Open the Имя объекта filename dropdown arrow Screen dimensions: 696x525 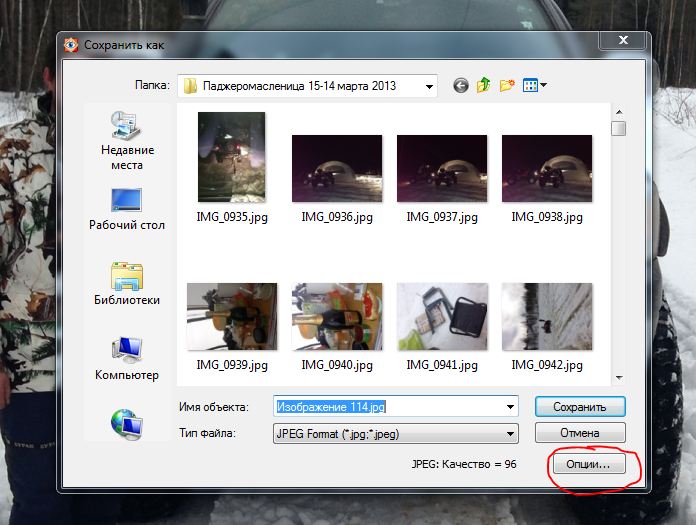pyautogui.click(x=510, y=407)
